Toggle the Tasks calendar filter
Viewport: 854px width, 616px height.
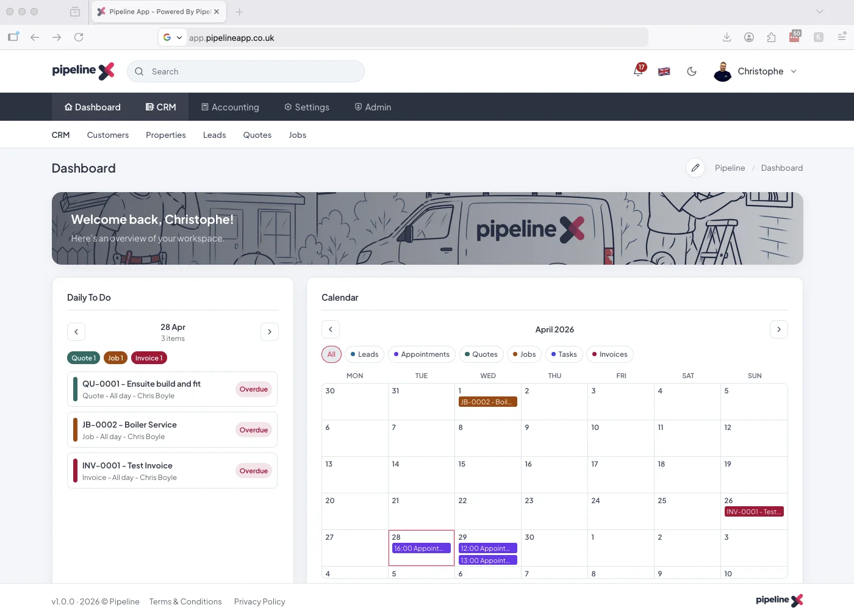(564, 354)
